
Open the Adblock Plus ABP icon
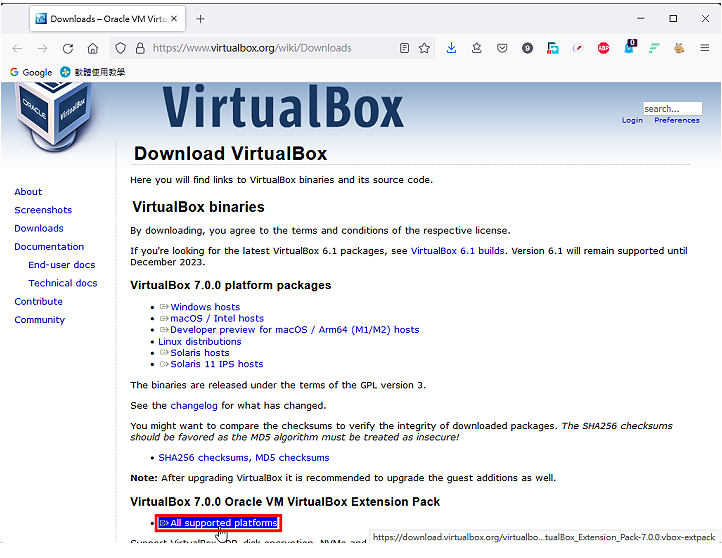pyautogui.click(x=603, y=48)
